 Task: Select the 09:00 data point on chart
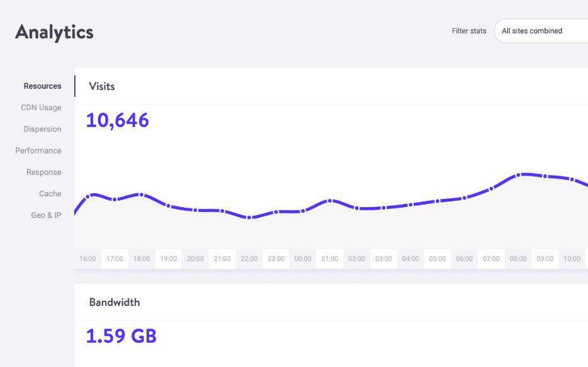545,176
